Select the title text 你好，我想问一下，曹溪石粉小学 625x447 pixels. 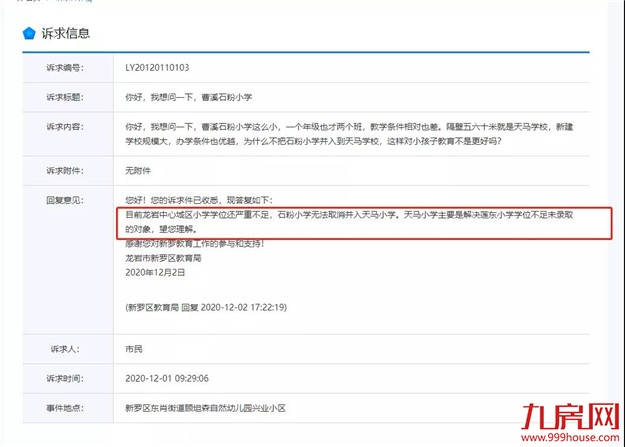point(189,97)
